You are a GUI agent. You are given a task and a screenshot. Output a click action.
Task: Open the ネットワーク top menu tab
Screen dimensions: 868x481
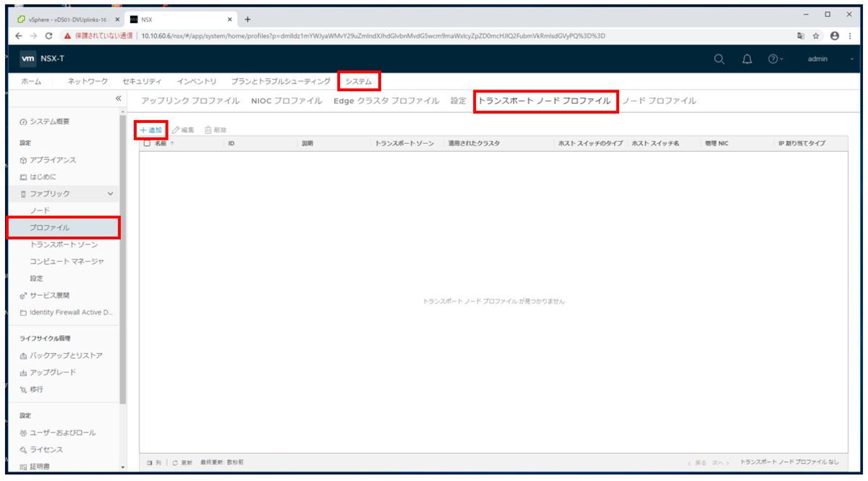point(88,82)
